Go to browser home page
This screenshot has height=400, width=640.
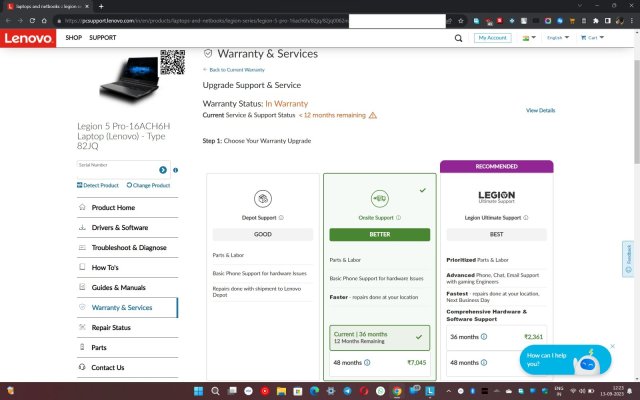(x=44, y=20)
